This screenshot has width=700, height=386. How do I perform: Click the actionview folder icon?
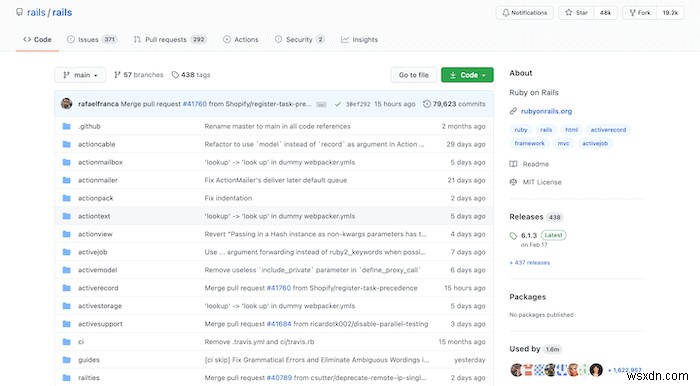(x=67, y=234)
